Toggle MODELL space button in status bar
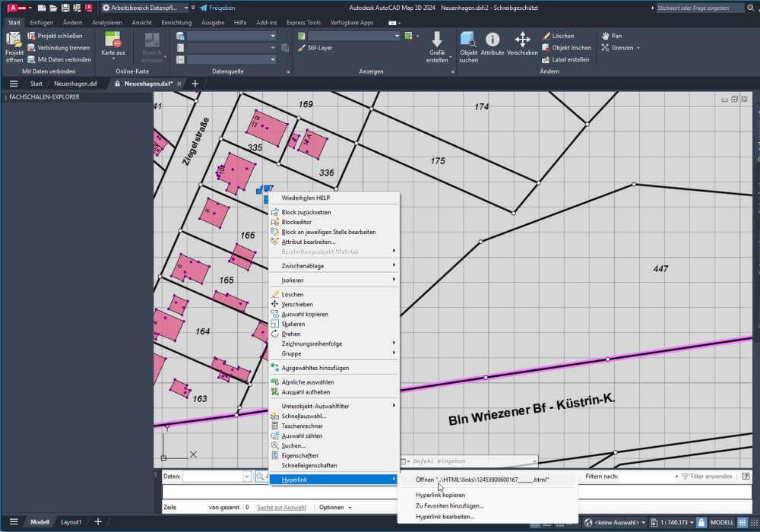 click(721, 523)
